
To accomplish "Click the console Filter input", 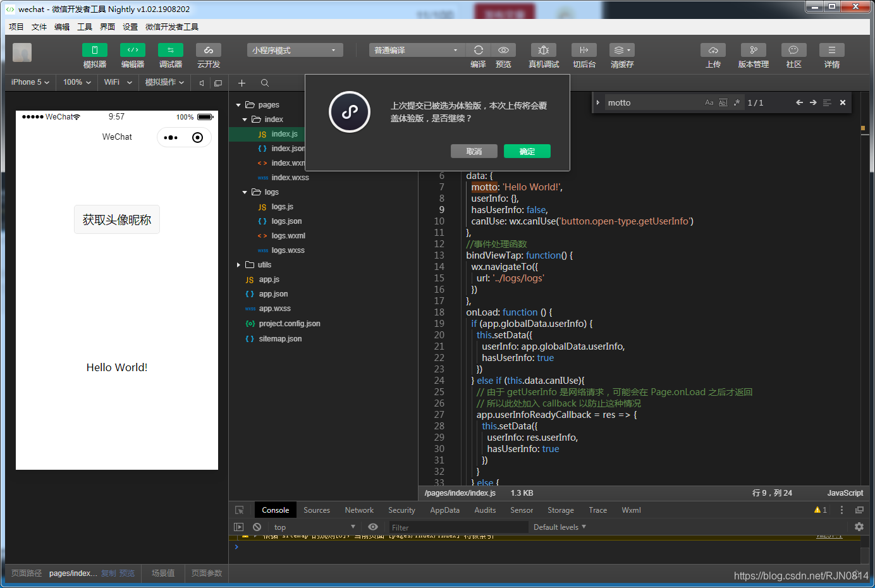I will click(x=458, y=527).
